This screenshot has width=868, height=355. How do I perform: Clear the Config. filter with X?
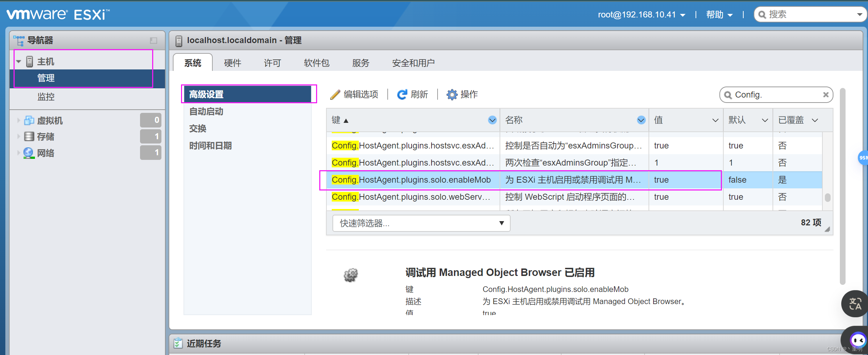826,95
